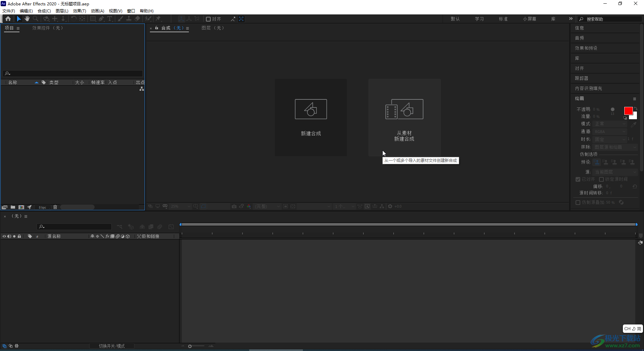Select the Brush tool
This screenshot has height=351, width=644.
[120, 19]
